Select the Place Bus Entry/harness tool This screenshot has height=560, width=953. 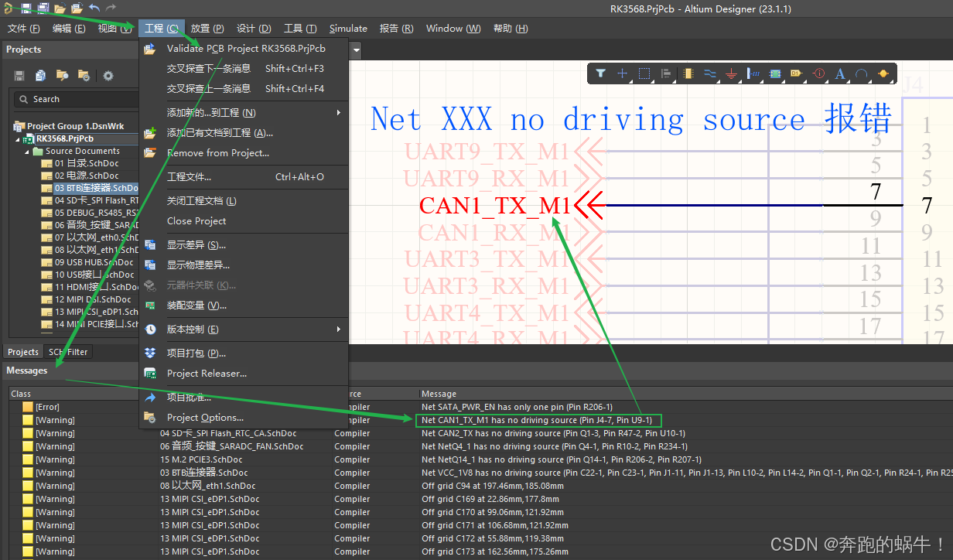pos(754,73)
